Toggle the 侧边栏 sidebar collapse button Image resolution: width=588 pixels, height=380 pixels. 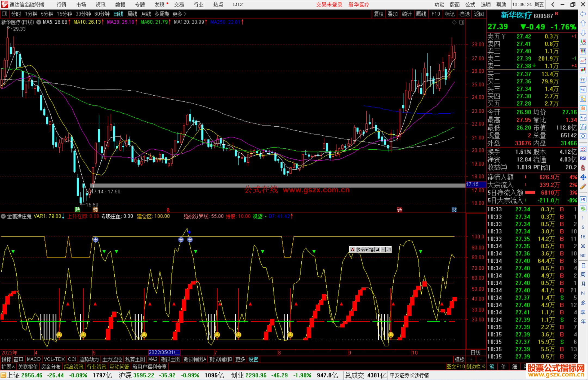pyautogui.click(x=475, y=367)
